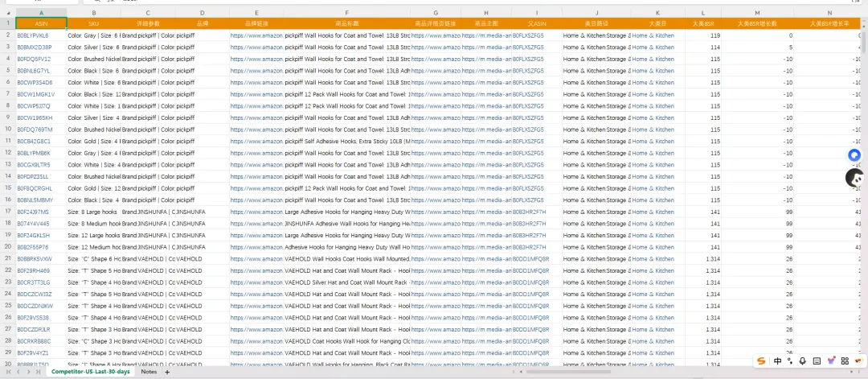
Task: Open the soft keyboard from the IME bar
Action: [x=817, y=360]
